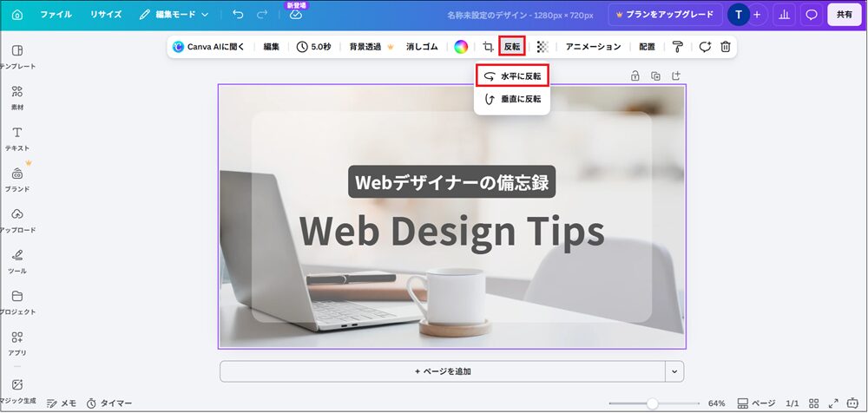Expand the add page dropdown arrow
The image size is (868, 413).
[x=674, y=371]
